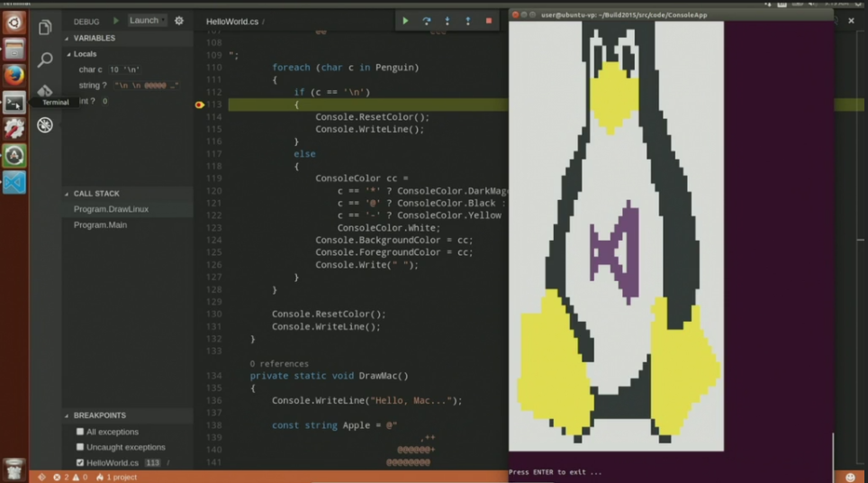Open the Explorer view in the sidebar
This screenshot has height=483, width=868.
(45, 27)
